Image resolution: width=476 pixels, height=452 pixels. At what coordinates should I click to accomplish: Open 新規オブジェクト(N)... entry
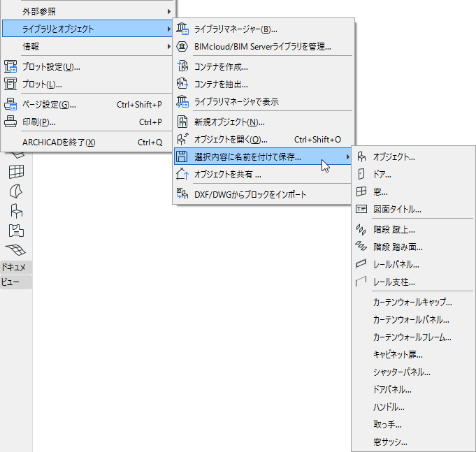264,122
